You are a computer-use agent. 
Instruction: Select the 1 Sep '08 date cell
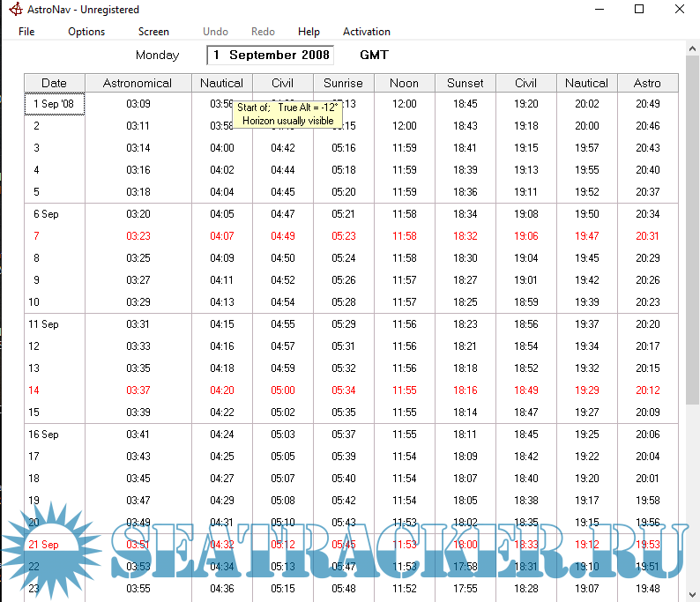coord(54,104)
